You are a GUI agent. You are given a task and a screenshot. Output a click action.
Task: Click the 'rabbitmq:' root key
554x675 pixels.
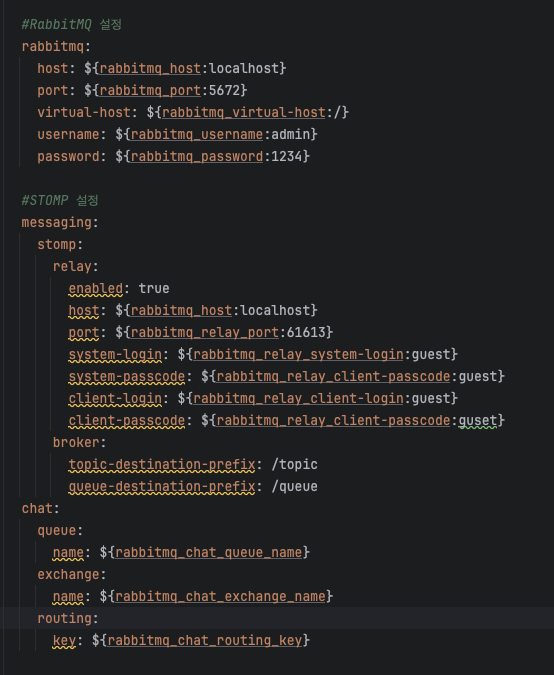pos(56,46)
